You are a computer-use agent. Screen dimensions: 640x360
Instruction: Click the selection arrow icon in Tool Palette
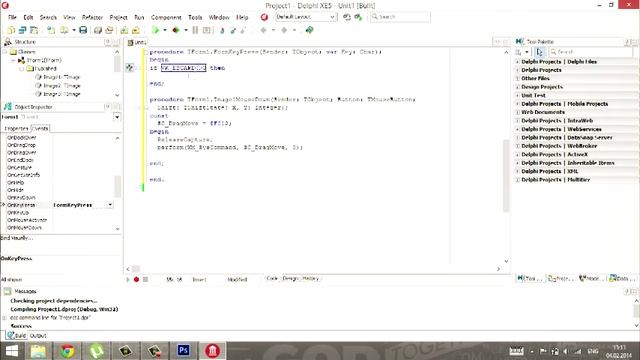click(540, 52)
